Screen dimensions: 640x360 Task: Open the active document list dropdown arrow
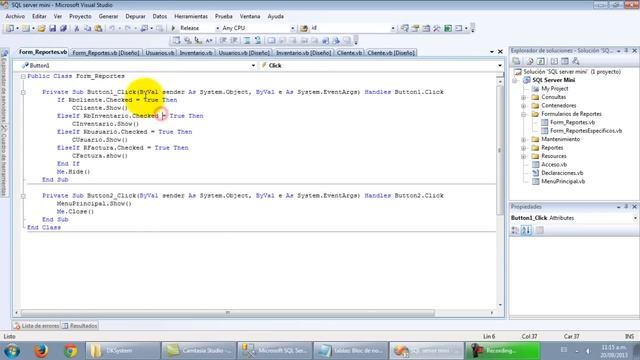(x=491, y=52)
